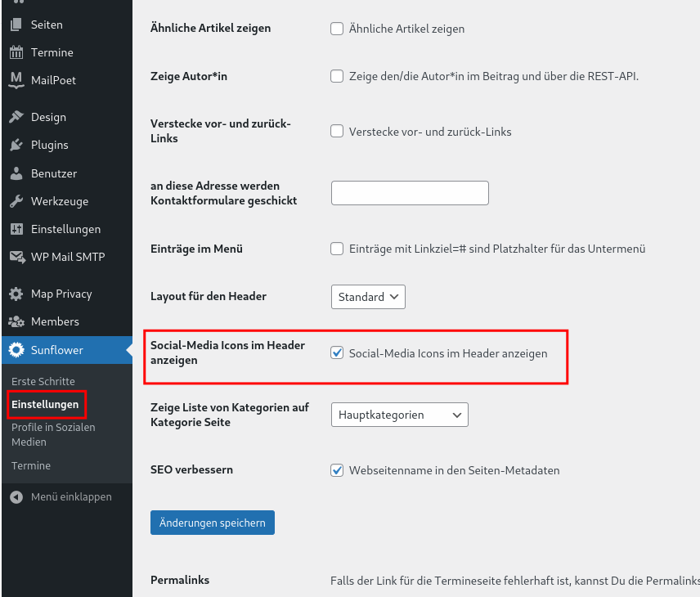This screenshot has height=597, width=700.
Task: Click the Änderungen speichern button
Action: 213,523
